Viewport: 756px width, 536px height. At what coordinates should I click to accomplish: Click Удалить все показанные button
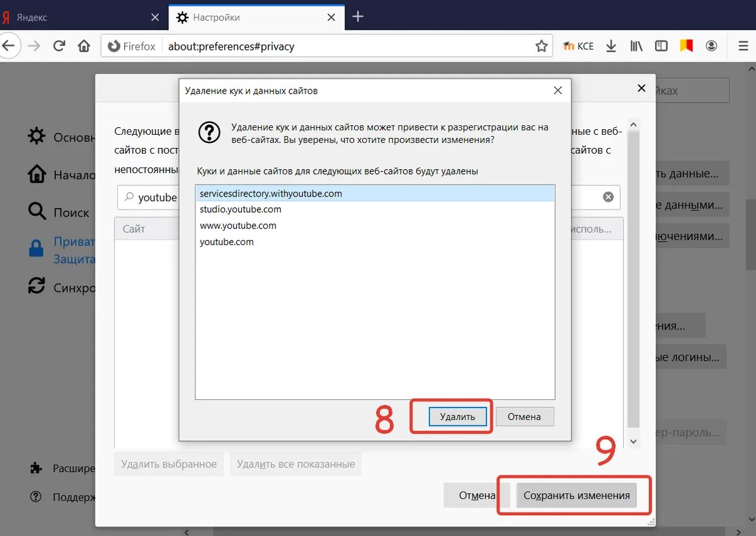[295, 464]
